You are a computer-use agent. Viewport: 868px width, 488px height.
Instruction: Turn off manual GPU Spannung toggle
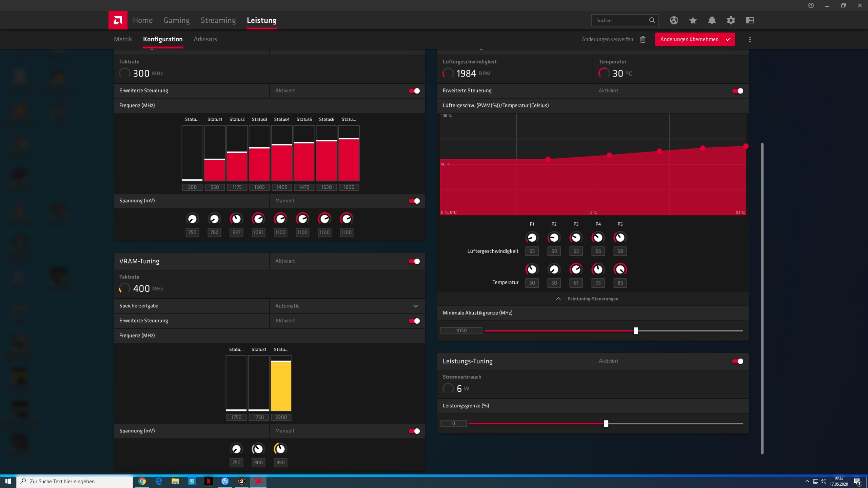coord(414,201)
